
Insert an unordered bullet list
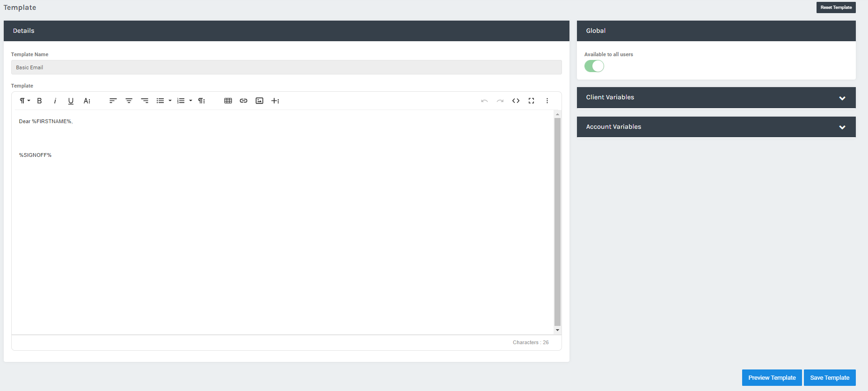click(x=160, y=101)
